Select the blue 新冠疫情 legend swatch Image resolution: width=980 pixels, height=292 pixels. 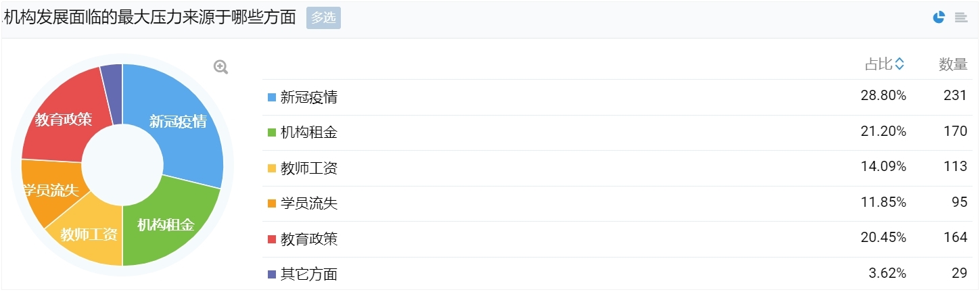coord(272,97)
